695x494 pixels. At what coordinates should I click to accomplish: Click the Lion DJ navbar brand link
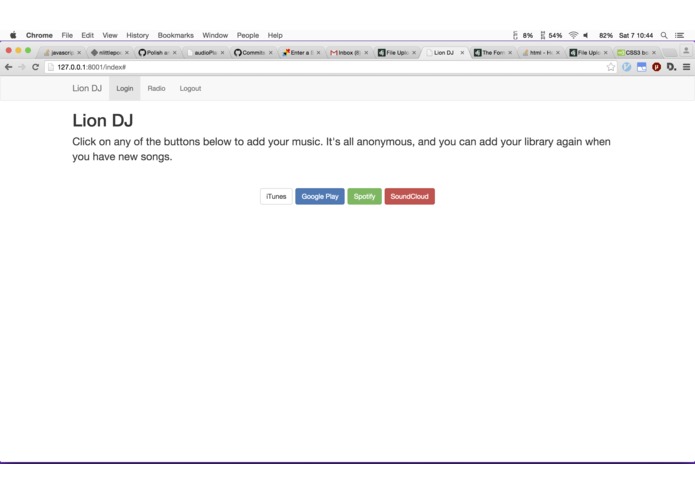pos(87,88)
